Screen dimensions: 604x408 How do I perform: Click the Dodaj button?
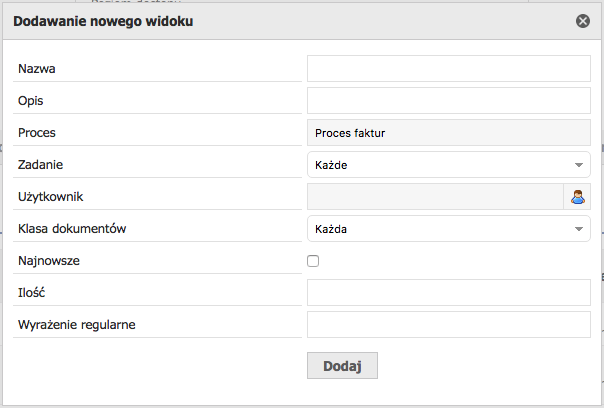click(x=342, y=366)
